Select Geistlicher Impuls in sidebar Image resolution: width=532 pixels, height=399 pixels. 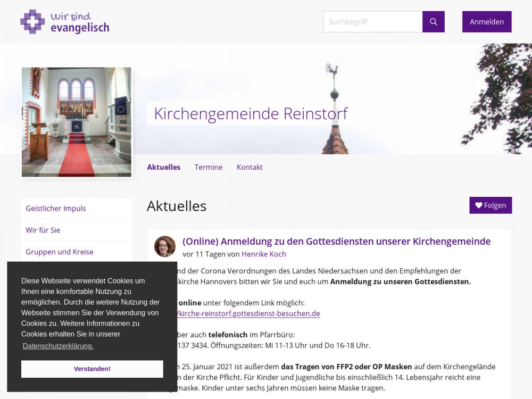pos(56,209)
